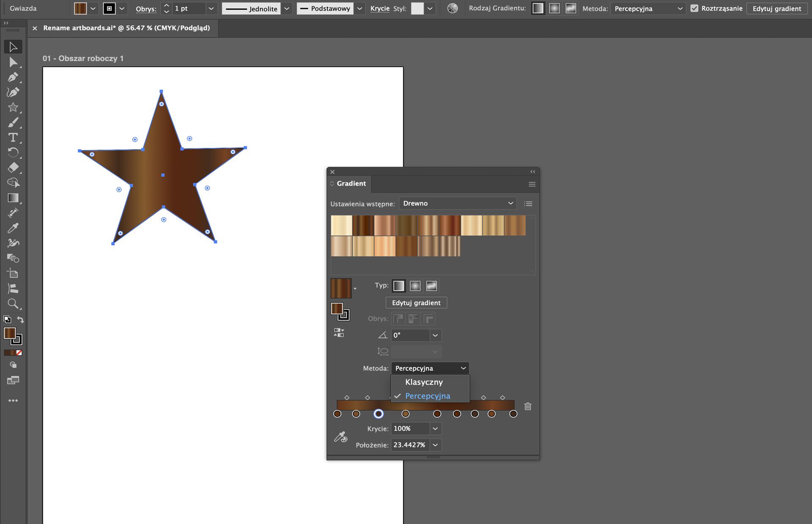Click the Położenie value field
Image resolution: width=812 pixels, height=524 pixels.
[x=410, y=445]
